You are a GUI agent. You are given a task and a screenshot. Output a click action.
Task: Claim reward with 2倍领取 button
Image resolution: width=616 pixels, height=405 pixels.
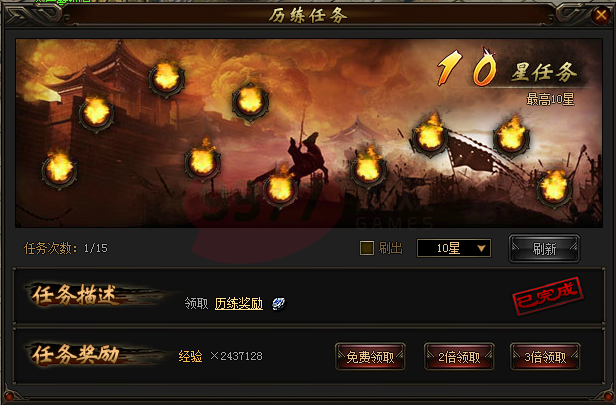point(459,357)
